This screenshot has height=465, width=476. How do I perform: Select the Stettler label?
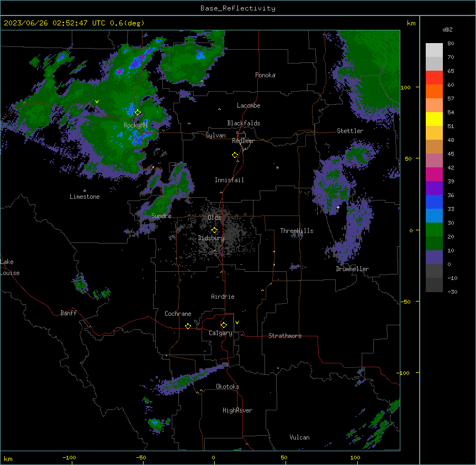click(x=350, y=131)
